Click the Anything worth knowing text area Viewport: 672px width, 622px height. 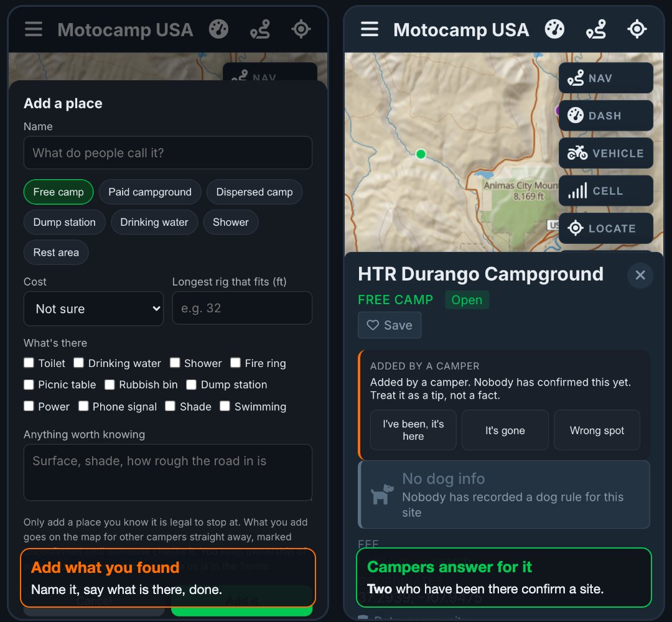point(168,473)
